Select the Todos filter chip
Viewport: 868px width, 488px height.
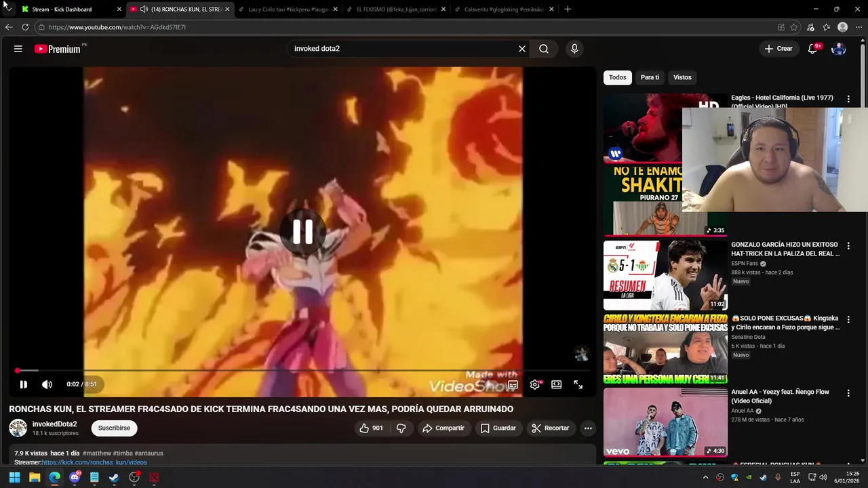[618, 77]
